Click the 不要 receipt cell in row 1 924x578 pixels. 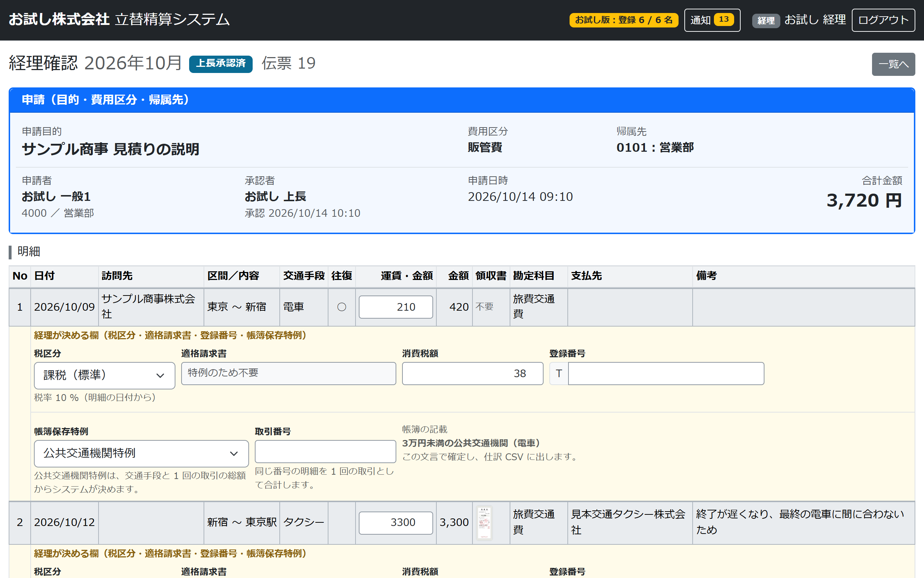[x=484, y=307]
